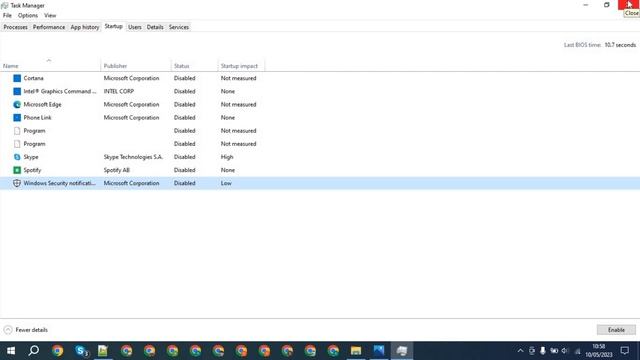Switch to the Performance tab
Viewport: 640px width, 360px height.
49,27
